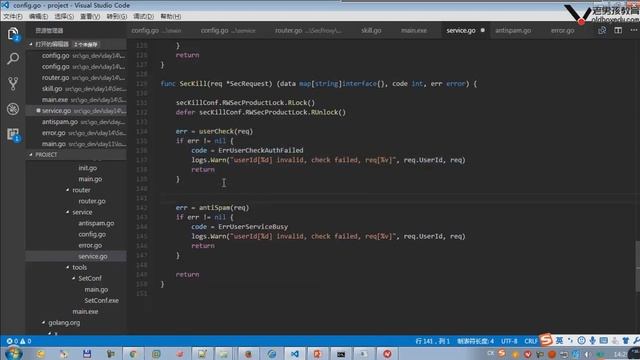
Task: Open the Debug view in activity bar
Action: [x=13, y=109]
